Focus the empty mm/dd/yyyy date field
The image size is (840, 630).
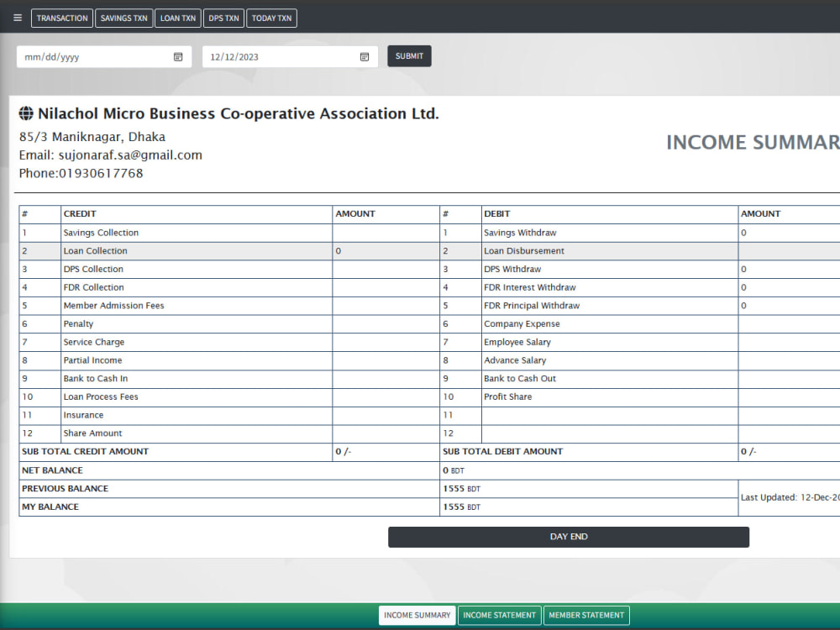pos(104,57)
